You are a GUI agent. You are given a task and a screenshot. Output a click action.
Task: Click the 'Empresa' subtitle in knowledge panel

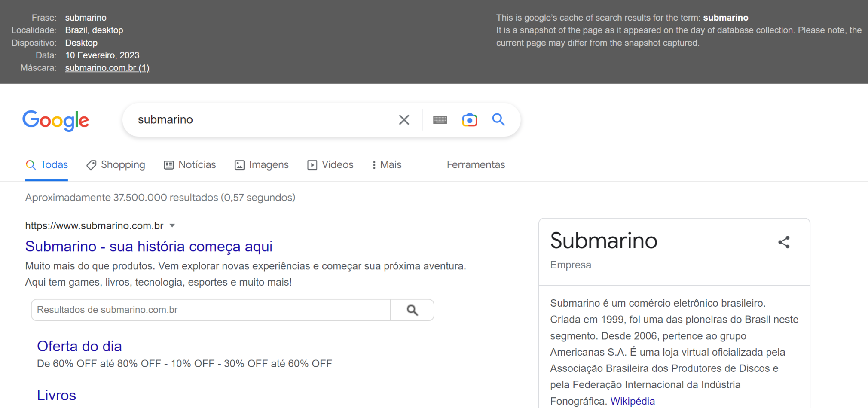[571, 265]
